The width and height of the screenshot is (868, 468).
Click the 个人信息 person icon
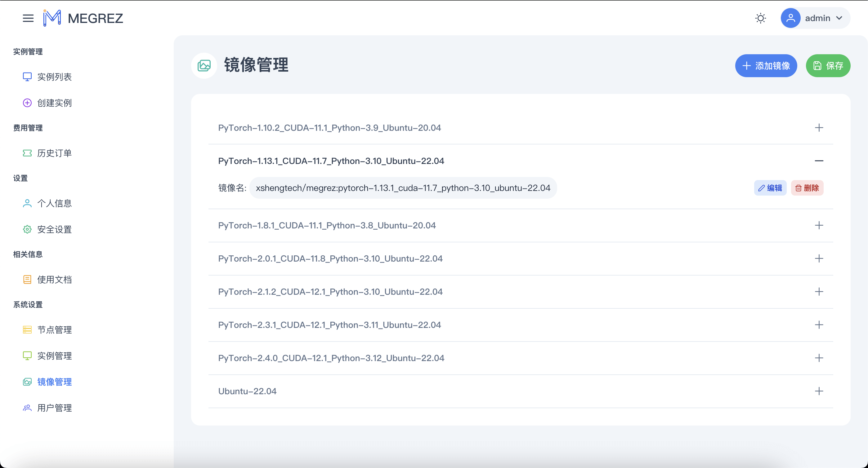click(x=27, y=203)
